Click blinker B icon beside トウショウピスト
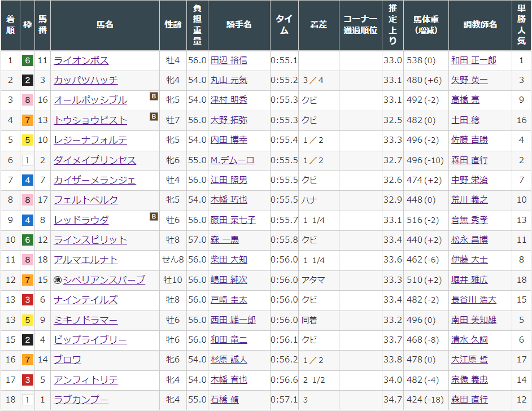 pyautogui.click(x=154, y=117)
